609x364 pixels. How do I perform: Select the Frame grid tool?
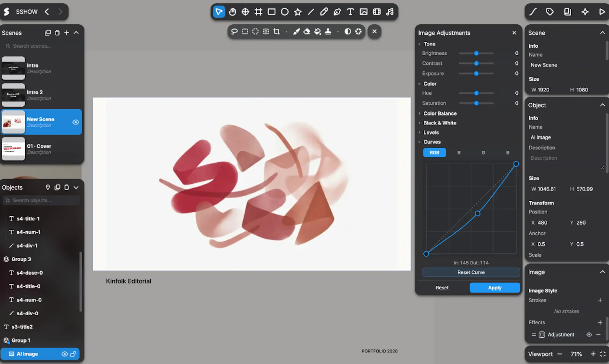(258, 12)
